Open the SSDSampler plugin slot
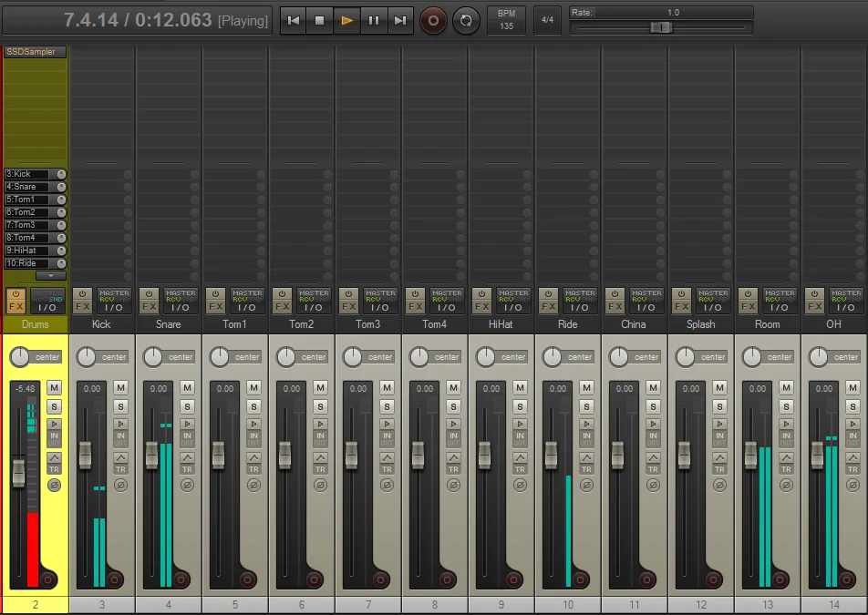868x615 pixels. pos(35,52)
